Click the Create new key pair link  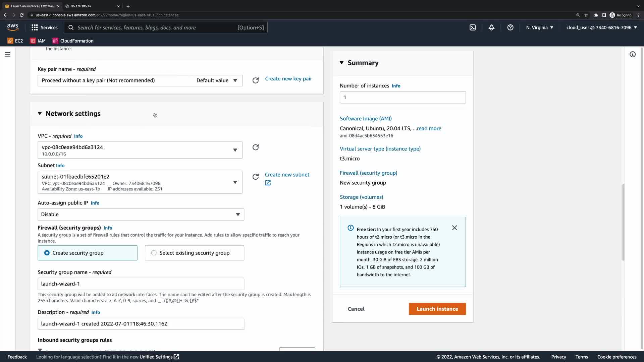coord(288,79)
